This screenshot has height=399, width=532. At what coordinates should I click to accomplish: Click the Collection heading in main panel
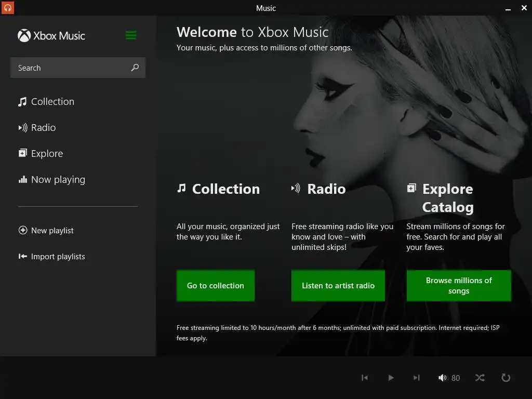(226, 189)
